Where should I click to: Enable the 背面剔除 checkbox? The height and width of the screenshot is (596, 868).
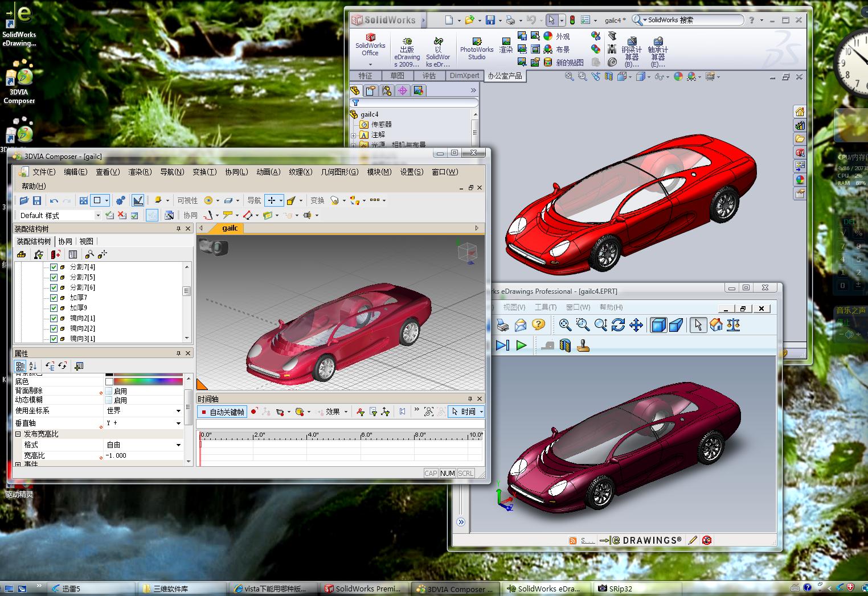coord(109,391)
